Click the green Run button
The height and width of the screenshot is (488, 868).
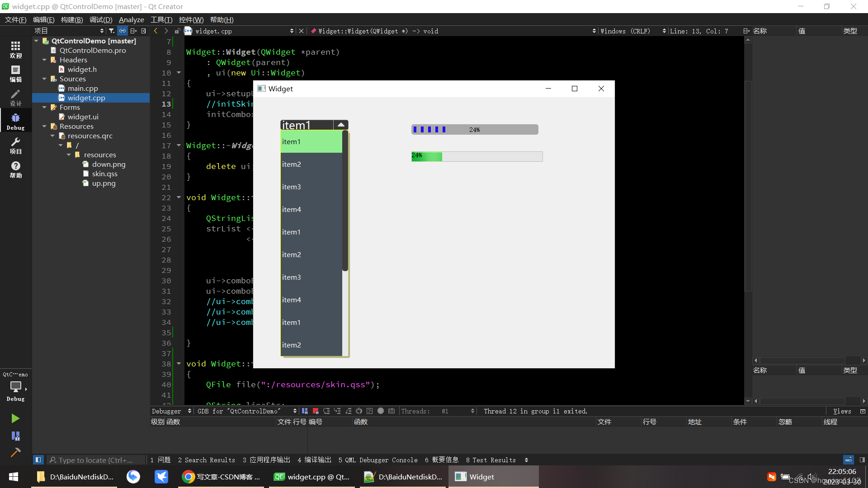pyautogui.click(x=15, y=418)
